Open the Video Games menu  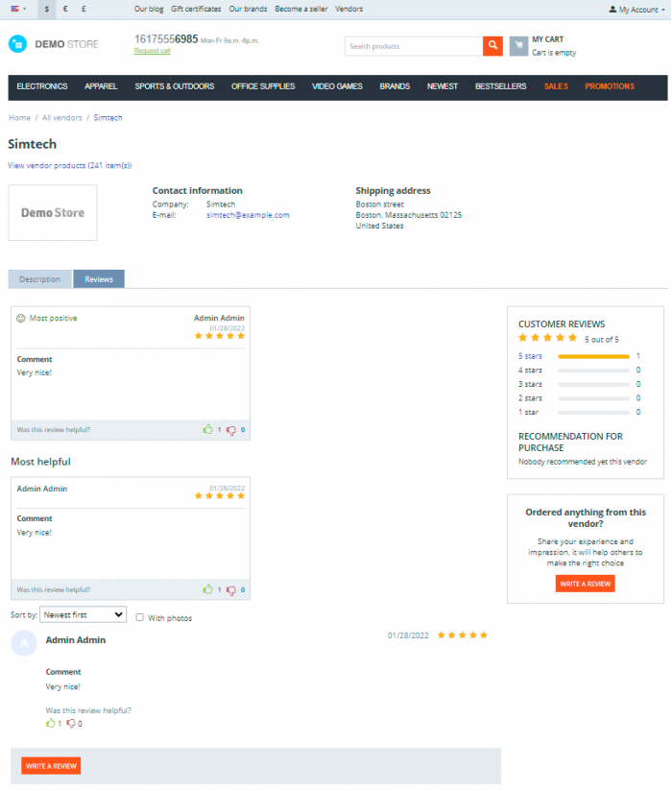pyautogui.click(x=337, y=86)
